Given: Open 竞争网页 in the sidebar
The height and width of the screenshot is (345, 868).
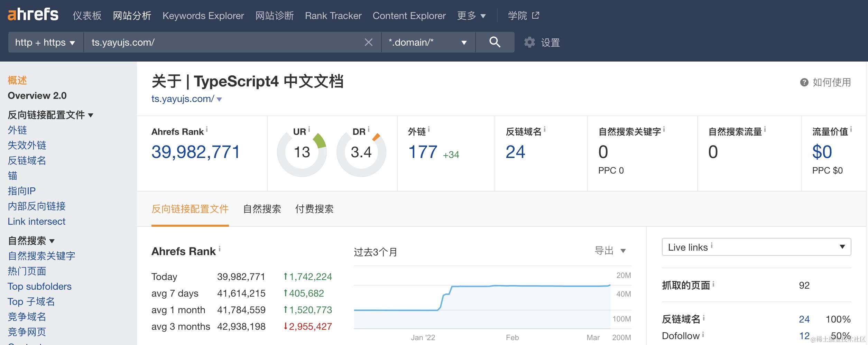Looking at the screenshot, I should [x=27, y=332].
